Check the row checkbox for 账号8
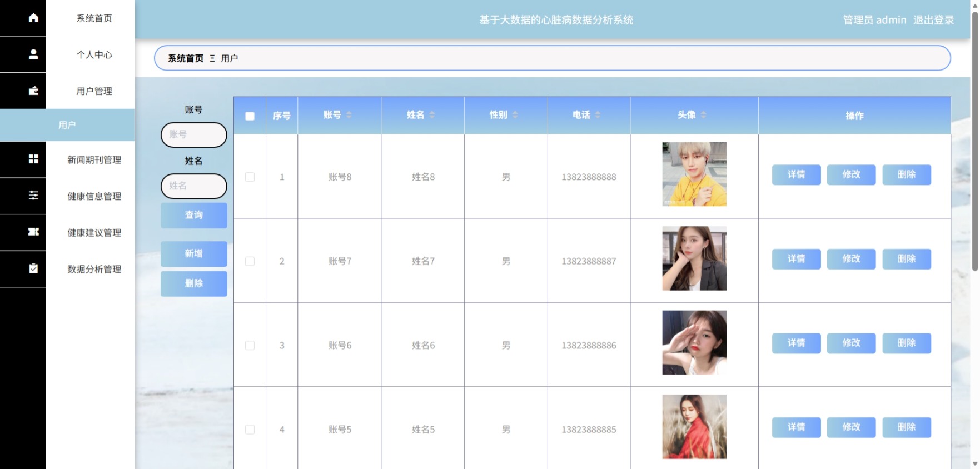980x469 pixels. 250,177
